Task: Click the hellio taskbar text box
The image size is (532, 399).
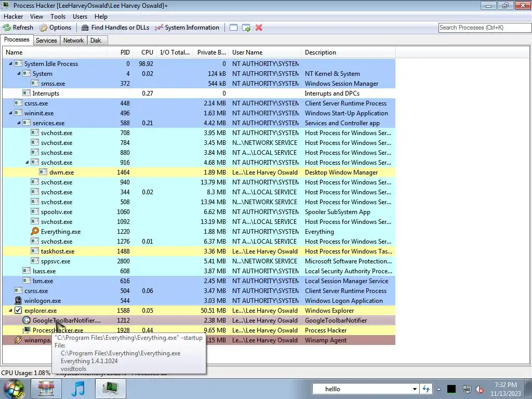Action: click(x=362, y=389)
